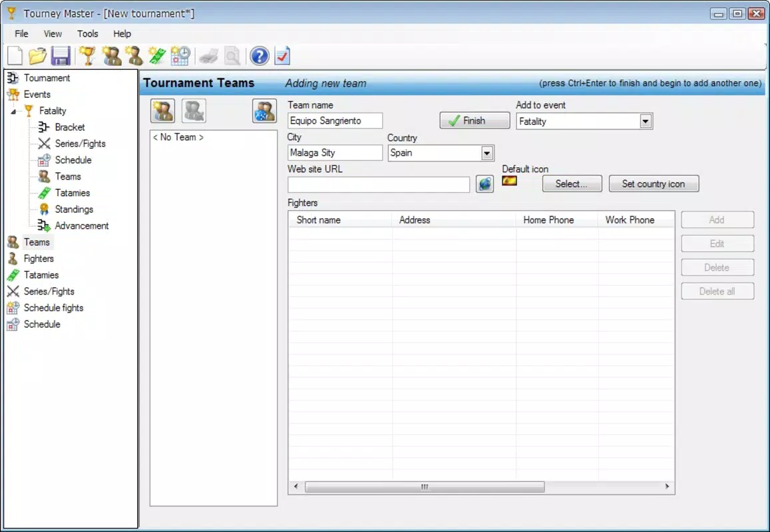Click the print preview magnifier icon
Screen dimensions: 770x532
coord(232,57)
